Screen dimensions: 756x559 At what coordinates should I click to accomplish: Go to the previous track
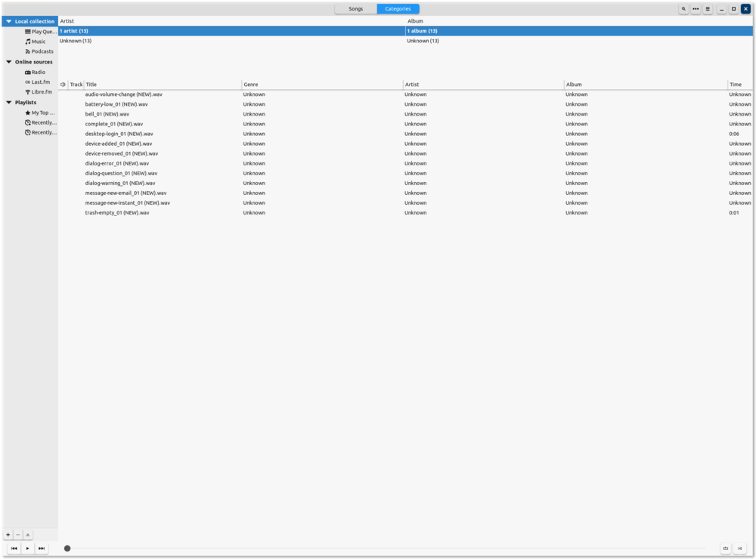[14, 548]
